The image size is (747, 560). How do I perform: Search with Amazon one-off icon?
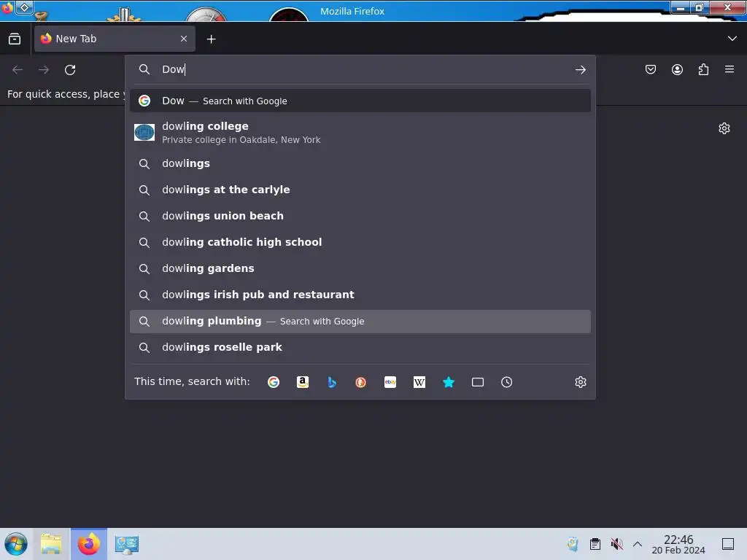303,382
